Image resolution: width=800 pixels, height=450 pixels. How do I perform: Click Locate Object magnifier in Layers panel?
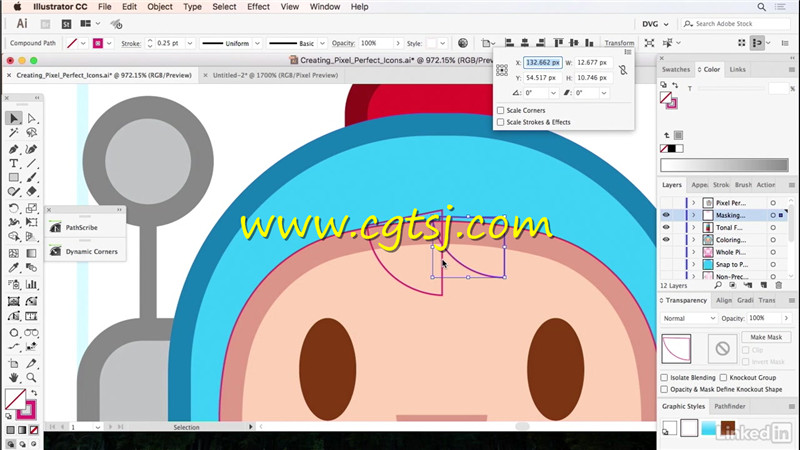(718, 286)
